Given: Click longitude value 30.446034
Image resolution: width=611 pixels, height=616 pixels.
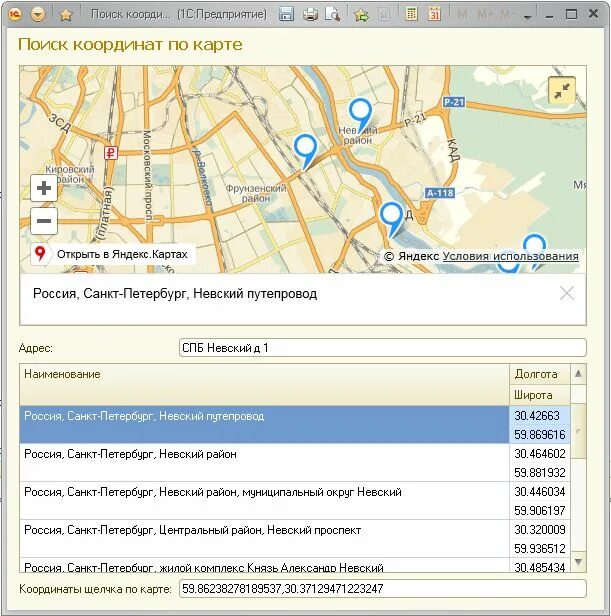Looking at the screenshot, I should click(539, 492).
